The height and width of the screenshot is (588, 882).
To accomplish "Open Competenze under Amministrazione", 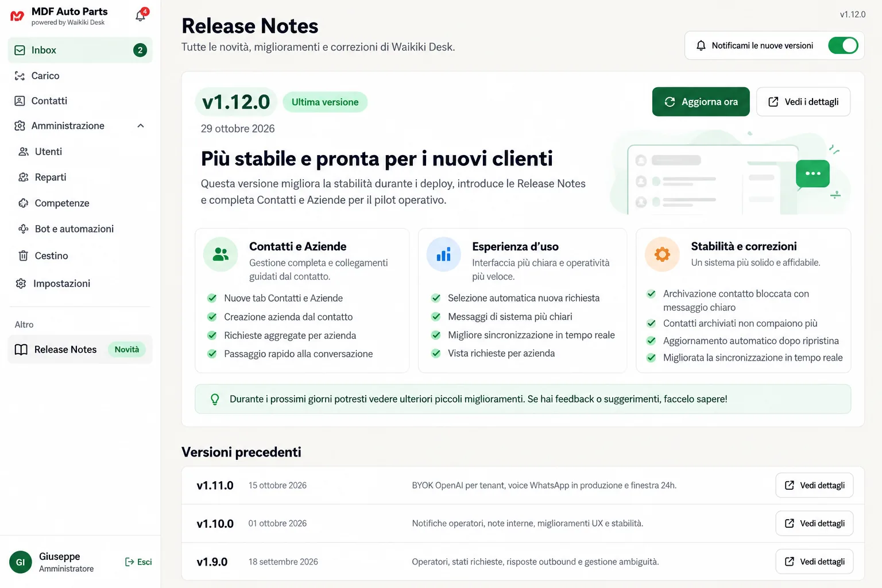I will [80, 203].
